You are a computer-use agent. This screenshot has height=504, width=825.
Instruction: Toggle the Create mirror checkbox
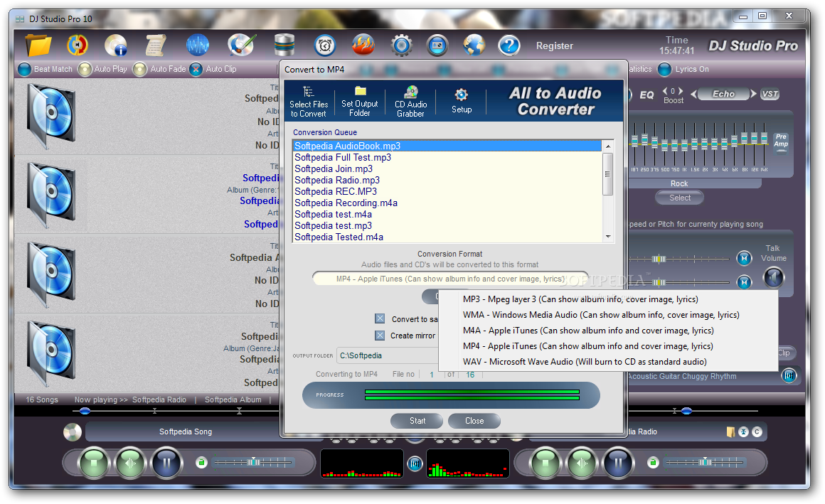pyautogui.click(x=380, y=335)
